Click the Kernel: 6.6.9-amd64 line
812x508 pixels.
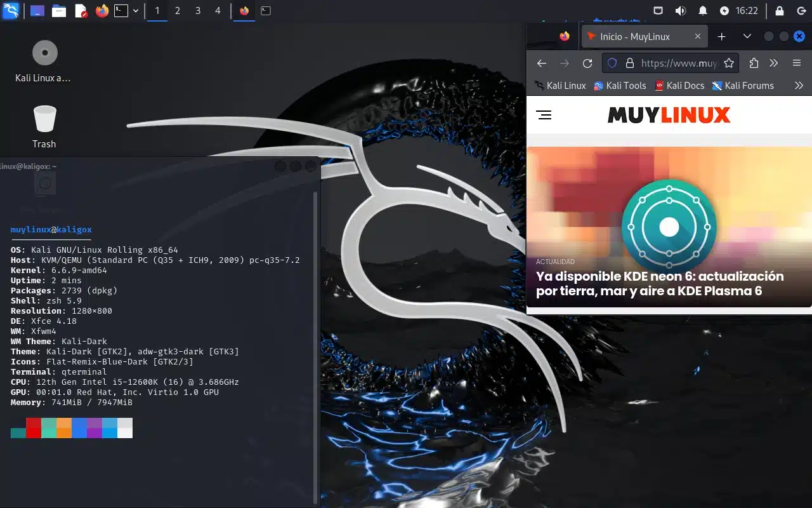pos(59,271)
